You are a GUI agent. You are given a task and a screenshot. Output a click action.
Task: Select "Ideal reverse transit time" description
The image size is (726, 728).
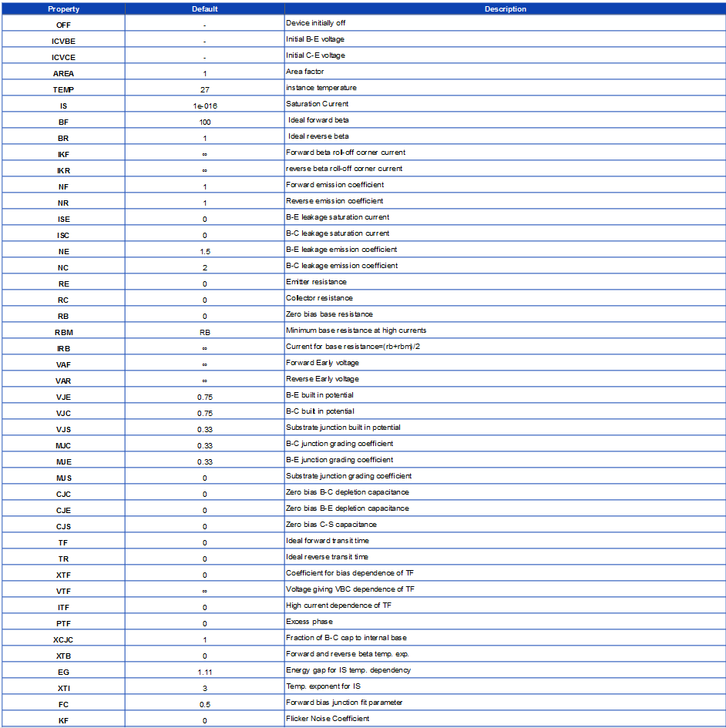point(327,557)
